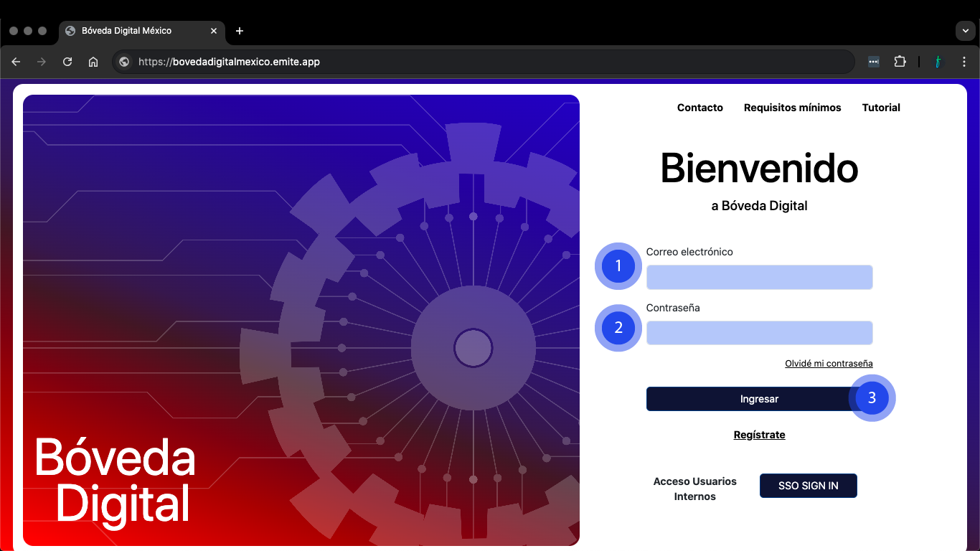Click 'a Bóveda Digital' subtitle
This screenshot has width=980, height=551.
[760, 206]
